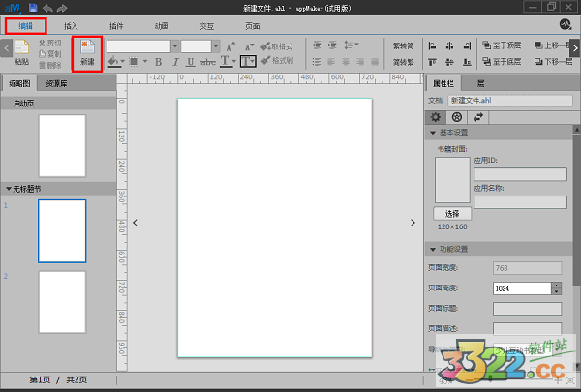Open the gear settings tab in properties
The width and height of the screenshot is (581, 392).
(x=436, y=116)
